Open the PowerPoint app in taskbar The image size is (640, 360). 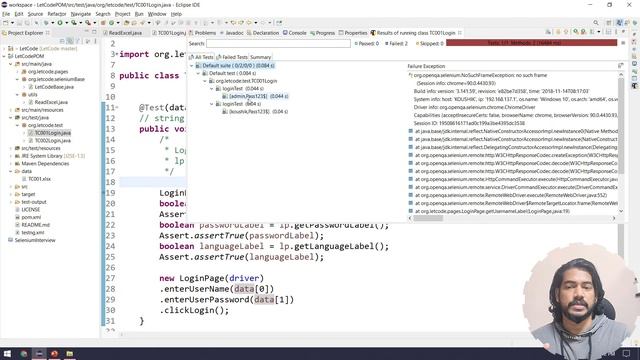click(x=54, y=353)
